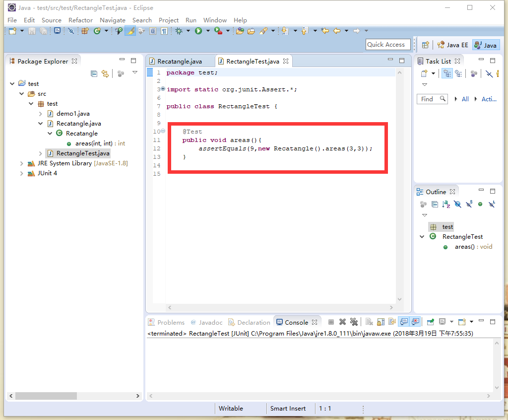
Task: Switch to the Javadoc tab
Action: tap(206, 322)
